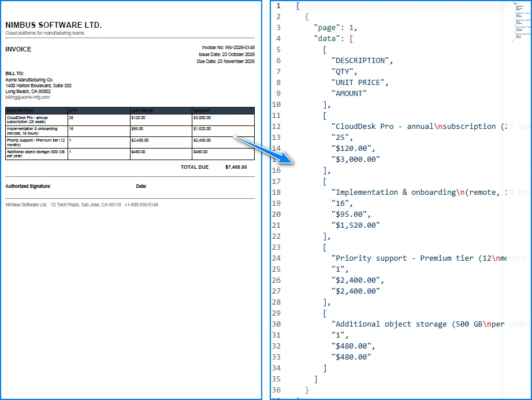
Task: Click the "16" string on line 19
Action: [340, 203]
